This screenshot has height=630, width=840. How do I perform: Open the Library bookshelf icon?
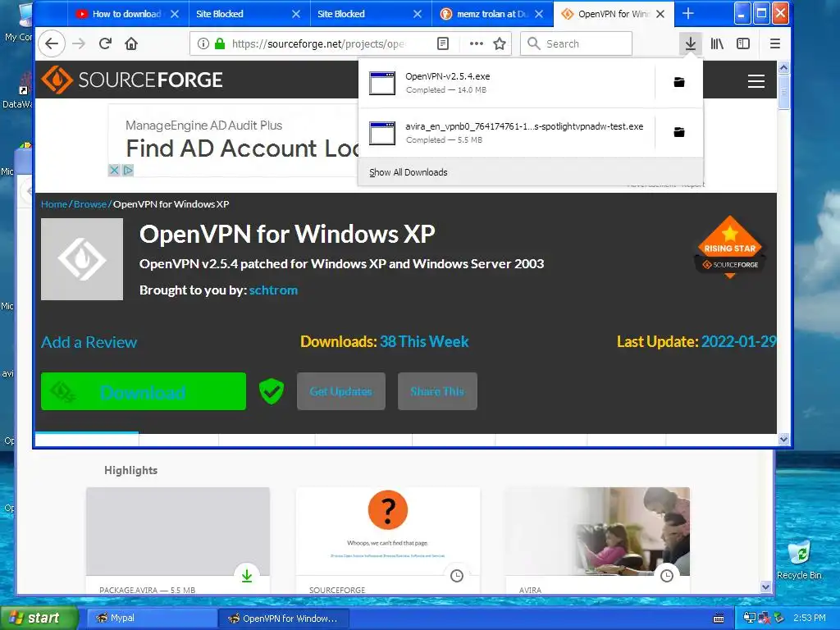pos(717,44)
